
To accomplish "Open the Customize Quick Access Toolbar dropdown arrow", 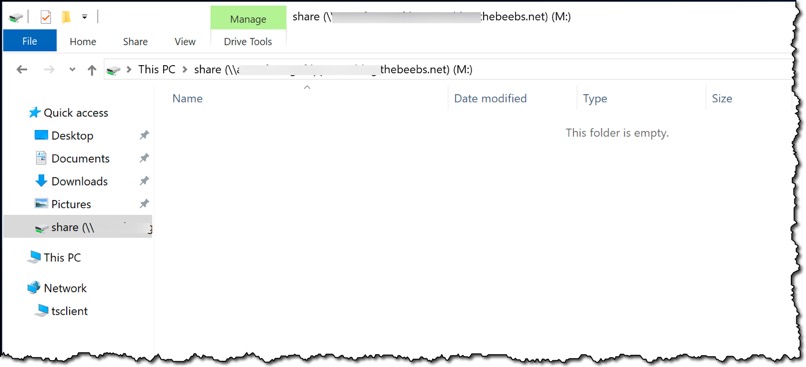I will [x=85, y=17].
